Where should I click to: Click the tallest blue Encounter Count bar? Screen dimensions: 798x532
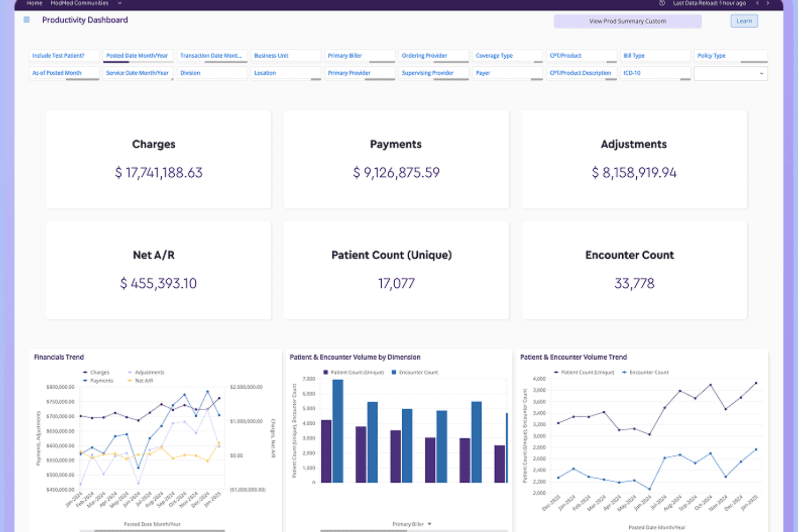click(x=338, y=431)
